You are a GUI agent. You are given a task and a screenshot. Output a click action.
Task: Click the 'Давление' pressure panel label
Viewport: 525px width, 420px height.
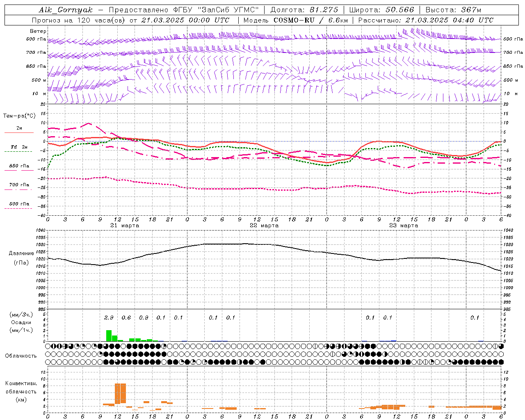pos(21,253)
